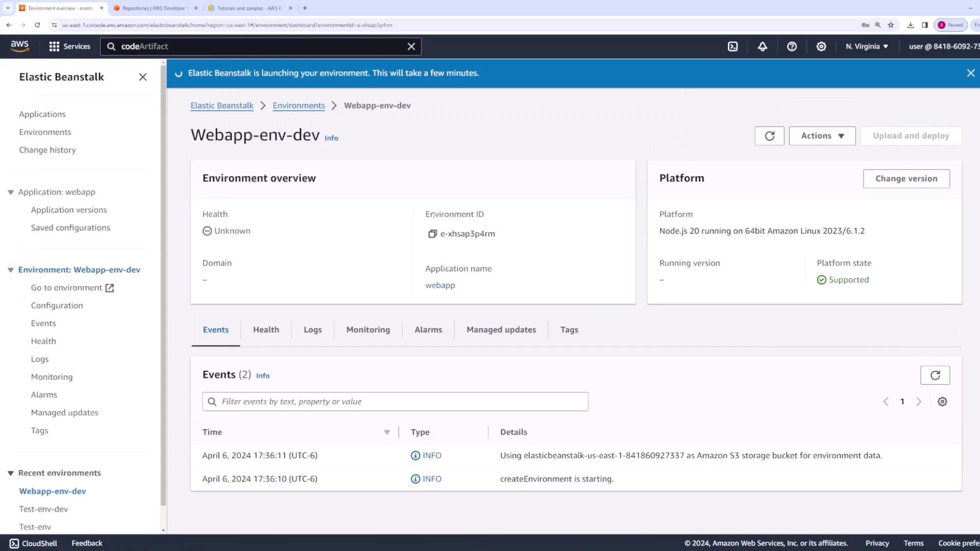Collapse the Recent environments section
The width and height of the screenshot is (980, 551).
coord(11,473)
